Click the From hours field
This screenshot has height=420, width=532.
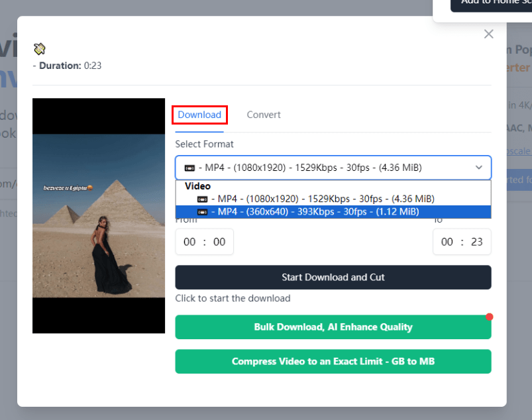coord(189,242)
